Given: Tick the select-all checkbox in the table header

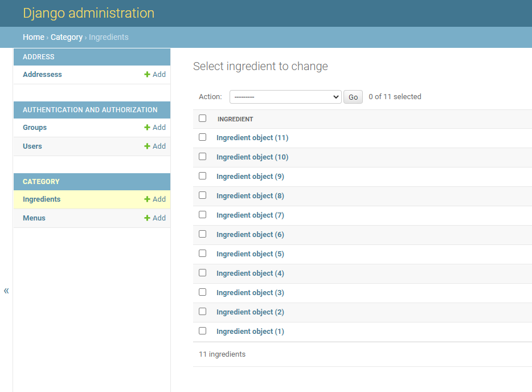Looking at the screenshot, I should click(203, 118).
